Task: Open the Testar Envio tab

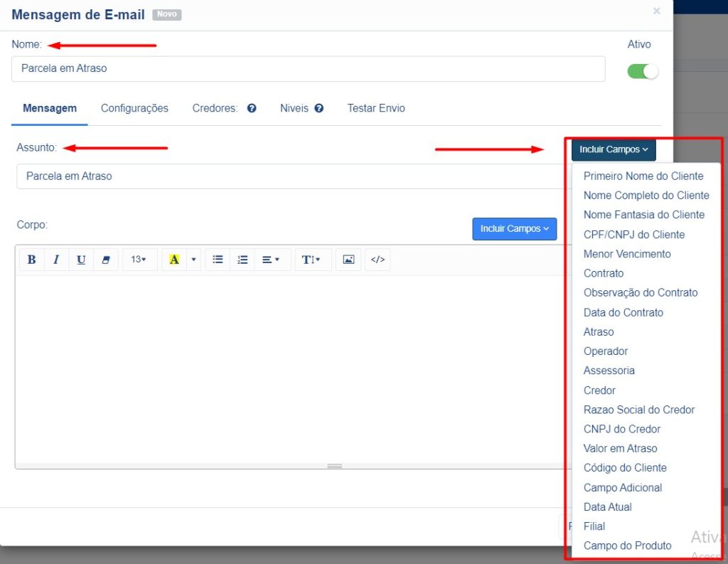Action: pos(376,108)
